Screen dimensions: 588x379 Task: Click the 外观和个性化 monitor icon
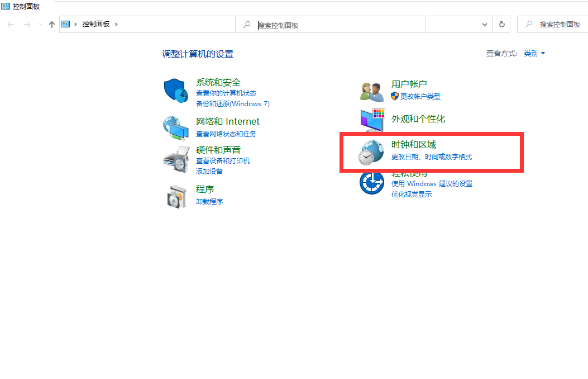(372, 119)
